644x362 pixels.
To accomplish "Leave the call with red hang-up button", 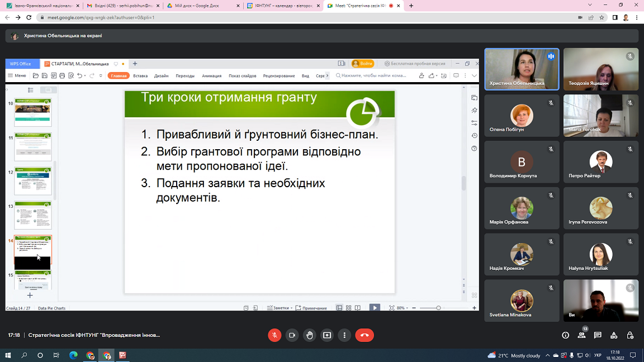I will coord(364,335).
